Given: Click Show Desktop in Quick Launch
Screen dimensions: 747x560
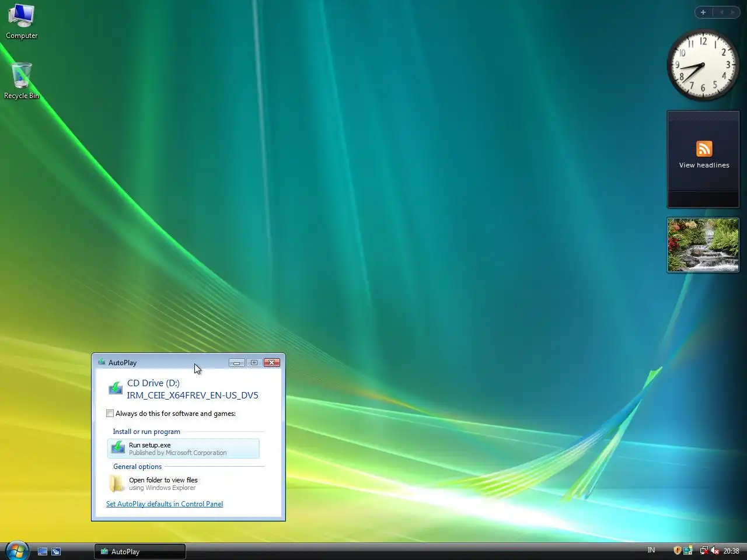Looking at the screenshot, I should click(43, 551).
